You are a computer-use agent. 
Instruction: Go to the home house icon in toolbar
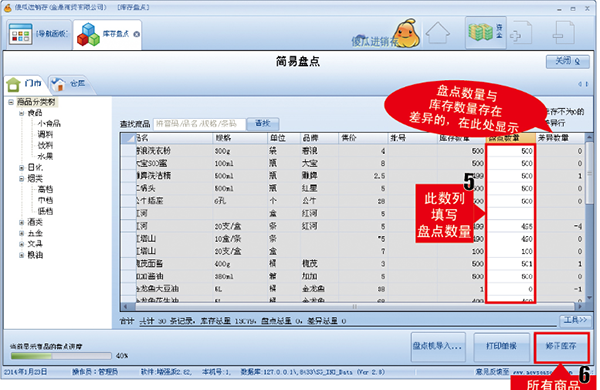coord(438,33)
